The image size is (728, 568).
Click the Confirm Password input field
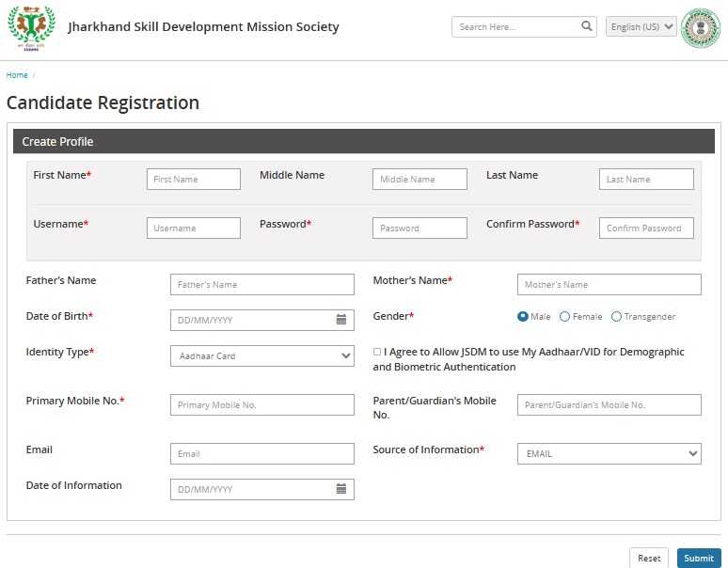click(646, 228)
